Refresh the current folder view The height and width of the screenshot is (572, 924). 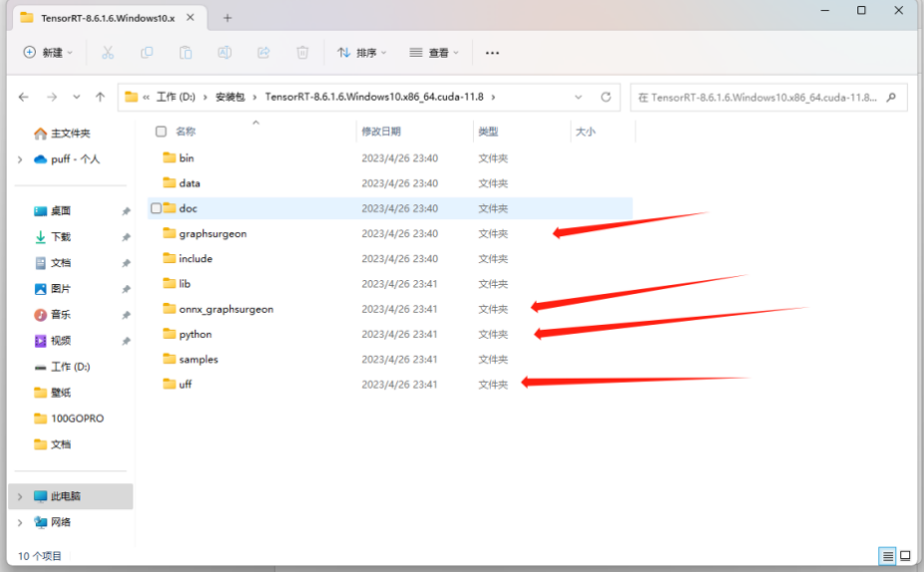point(605,97)
